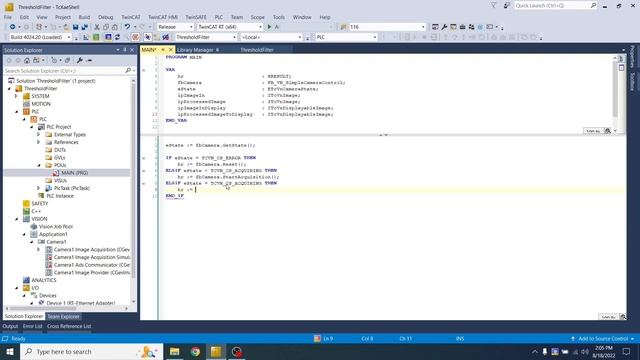Click the Windows Start button

[x=10, y=351]
